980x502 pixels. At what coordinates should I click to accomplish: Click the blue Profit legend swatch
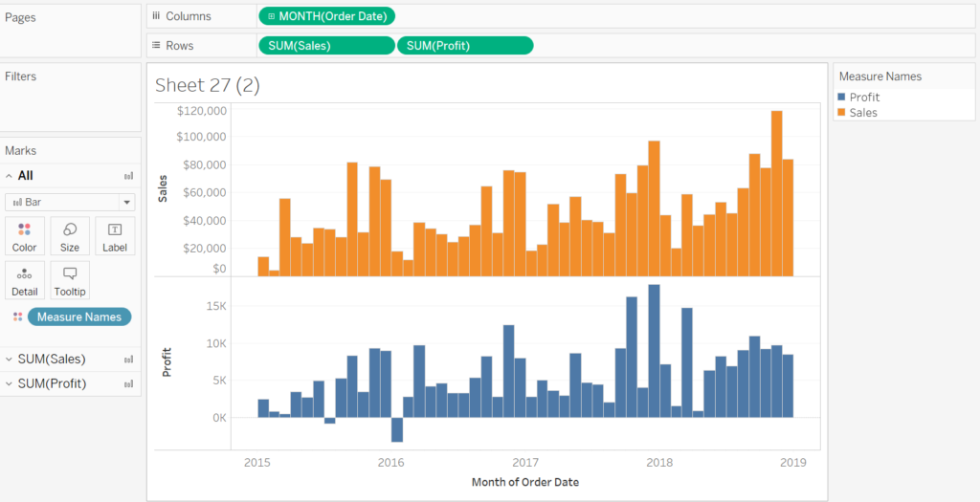click(x=841, y=98)
